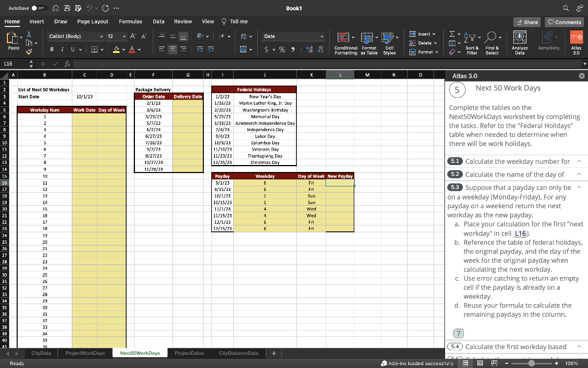Collapse the 5.3 task section

[x=579, y=187]
